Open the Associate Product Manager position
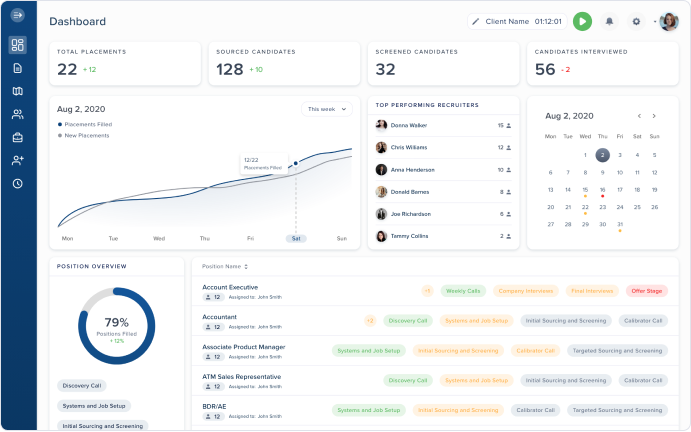Screen dimensions: 691x432 [244, 347]
